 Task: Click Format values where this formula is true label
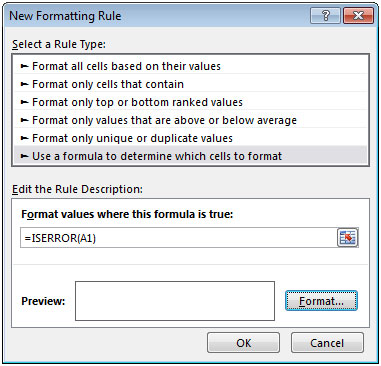(x=127, y=214)
